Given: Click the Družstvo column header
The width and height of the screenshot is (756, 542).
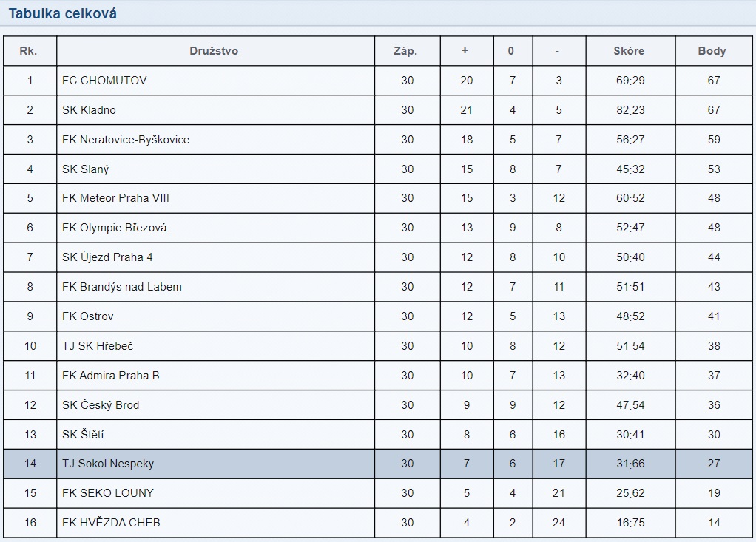Looking at the screenshot, I should pos(214,51).
